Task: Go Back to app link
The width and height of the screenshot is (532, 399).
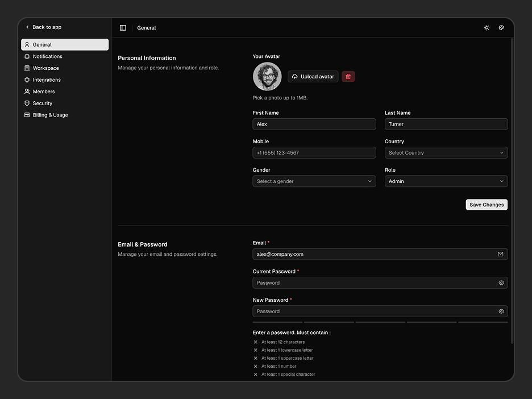Action: pyautogui.click(x=43, y=27)
